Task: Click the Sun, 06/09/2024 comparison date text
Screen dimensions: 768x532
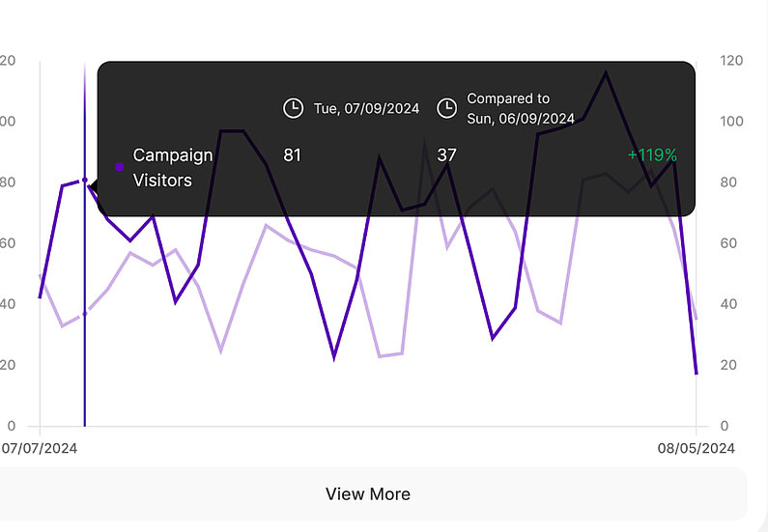Action: [x=520, y=118]
